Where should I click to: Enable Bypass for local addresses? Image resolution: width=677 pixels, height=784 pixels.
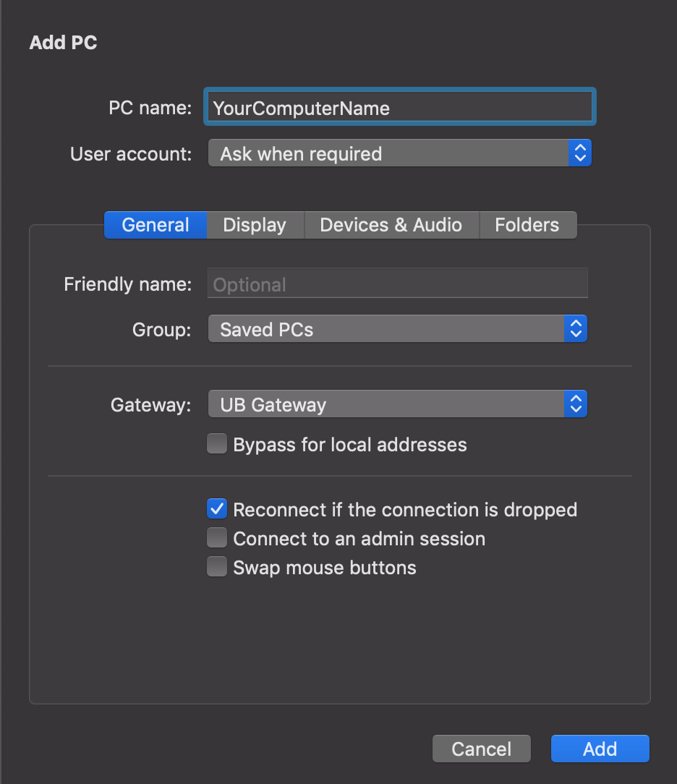coord(217,444)
